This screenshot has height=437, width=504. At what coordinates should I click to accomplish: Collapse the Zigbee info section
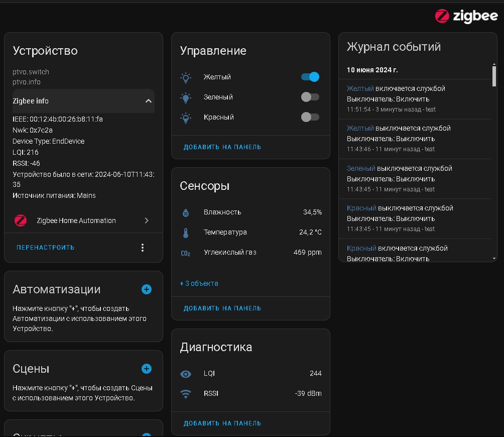148,101
